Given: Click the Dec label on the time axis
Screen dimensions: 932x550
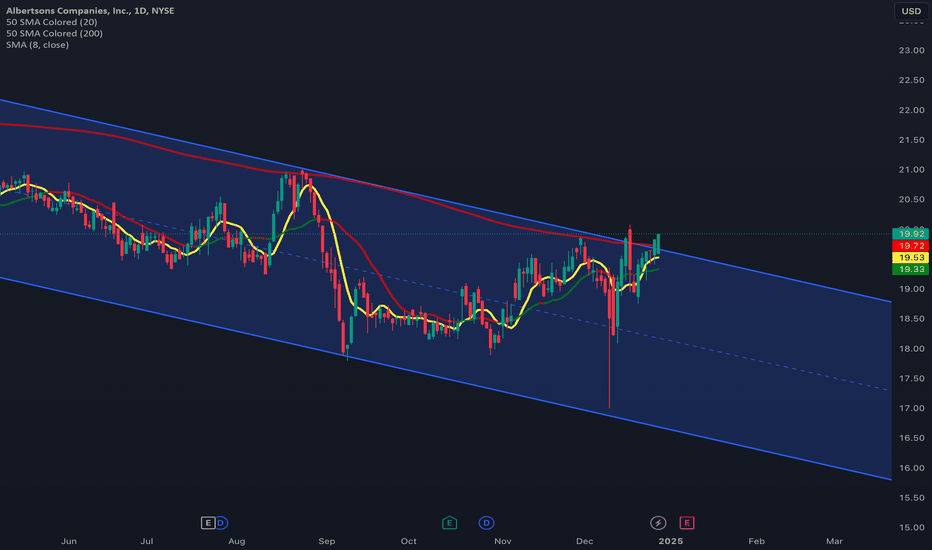Looking at the screenshot, I should (585, 541).
